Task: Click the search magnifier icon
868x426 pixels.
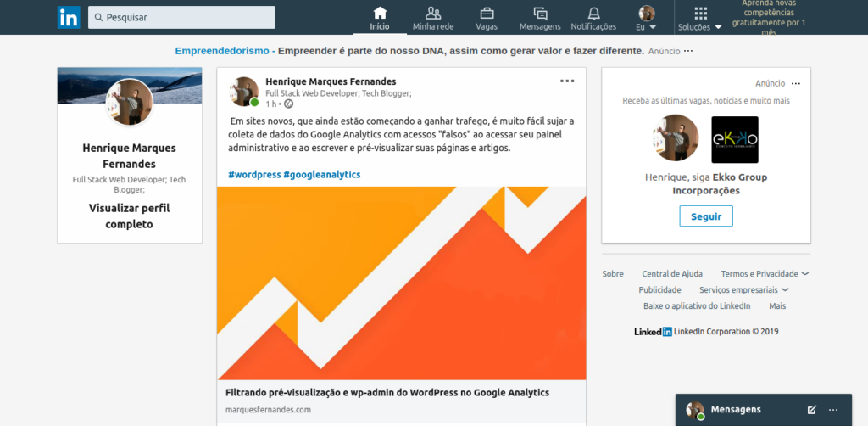Action: pos(98,17)
